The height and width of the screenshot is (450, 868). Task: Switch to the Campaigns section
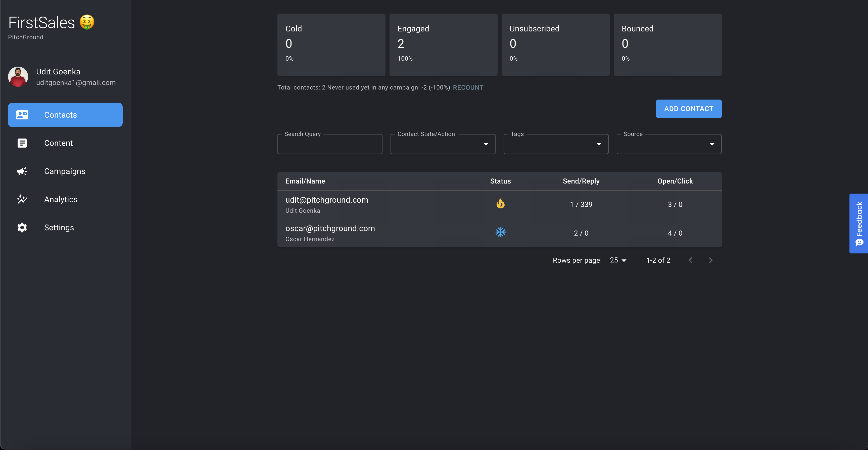65,171
